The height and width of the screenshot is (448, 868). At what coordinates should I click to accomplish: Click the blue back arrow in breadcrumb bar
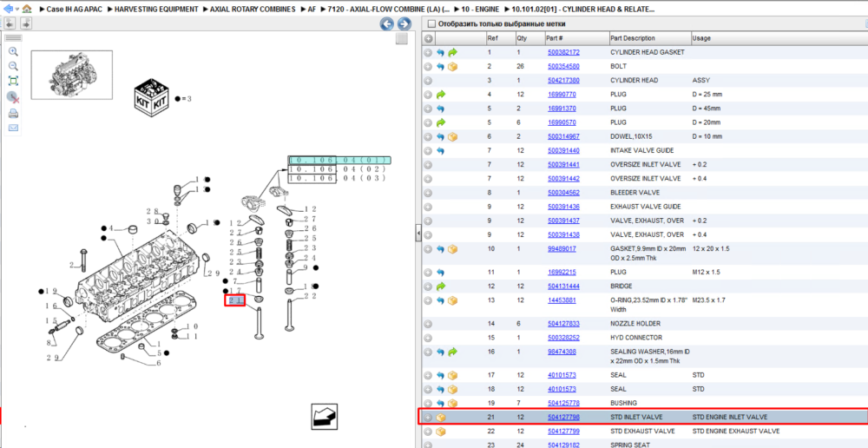(8, 9)
